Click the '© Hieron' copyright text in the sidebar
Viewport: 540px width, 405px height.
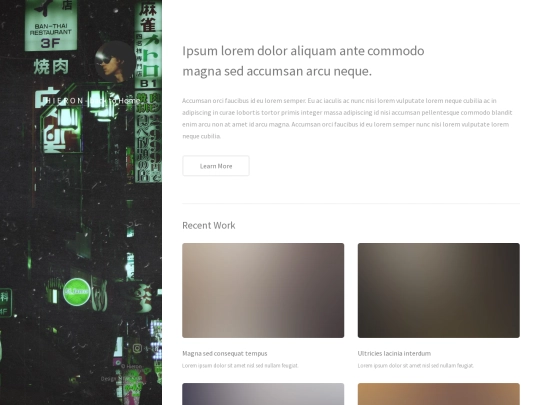pos(131,366)
